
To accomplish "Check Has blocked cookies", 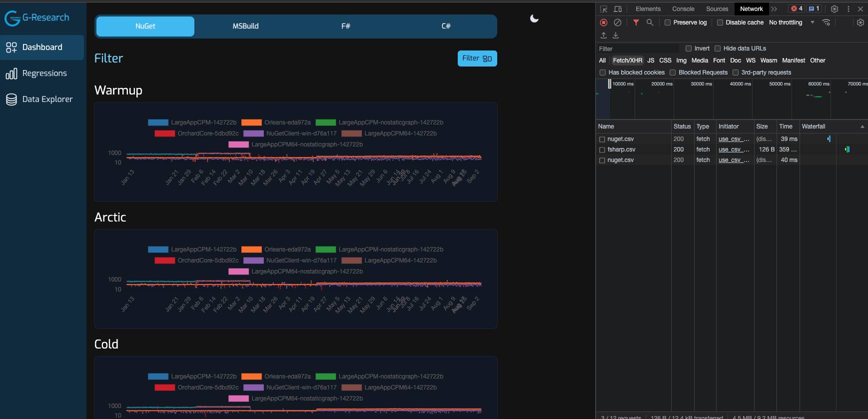I will pyautogui.click(x=603, y=72).
